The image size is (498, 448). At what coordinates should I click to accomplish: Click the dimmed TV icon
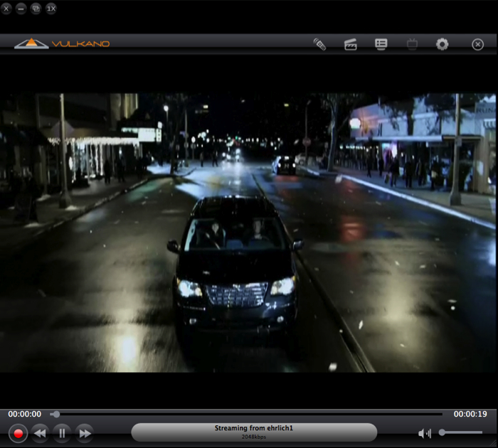[x=412, y=44]
